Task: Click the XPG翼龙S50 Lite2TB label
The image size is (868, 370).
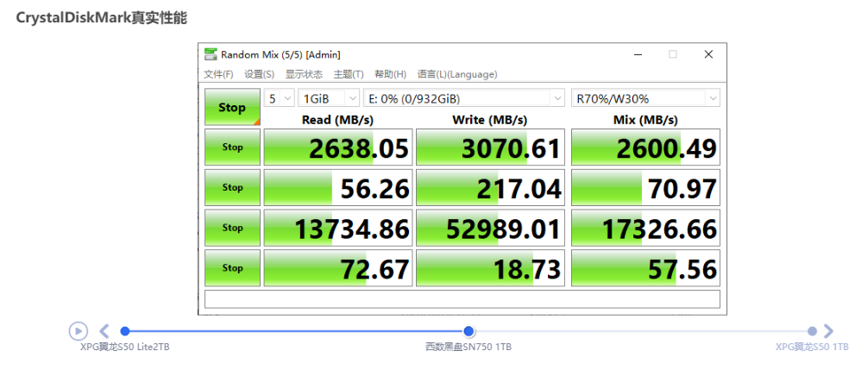Action: point(125,348)
